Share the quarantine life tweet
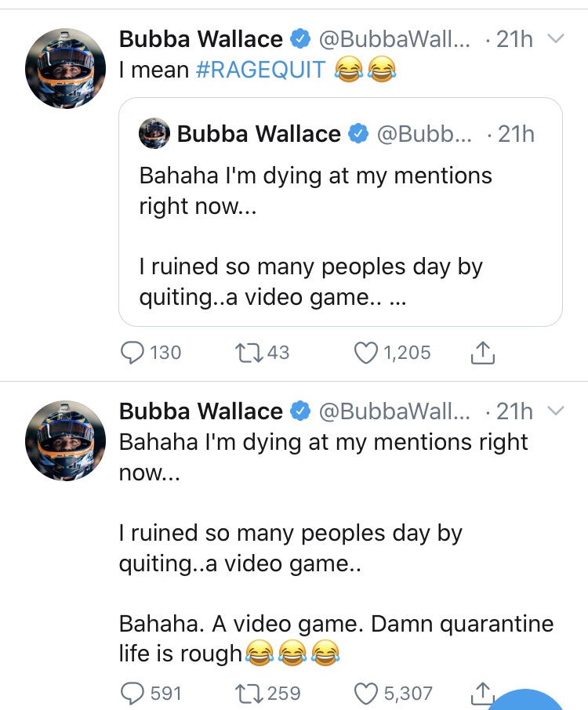Screen dimensions: 588x710 click(483, 693)
